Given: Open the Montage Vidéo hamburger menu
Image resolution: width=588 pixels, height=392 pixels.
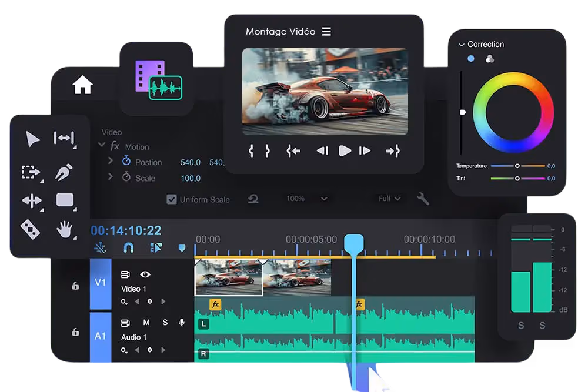Looking at the screenshot, I should pyautogui.click(x=328, y=31).
